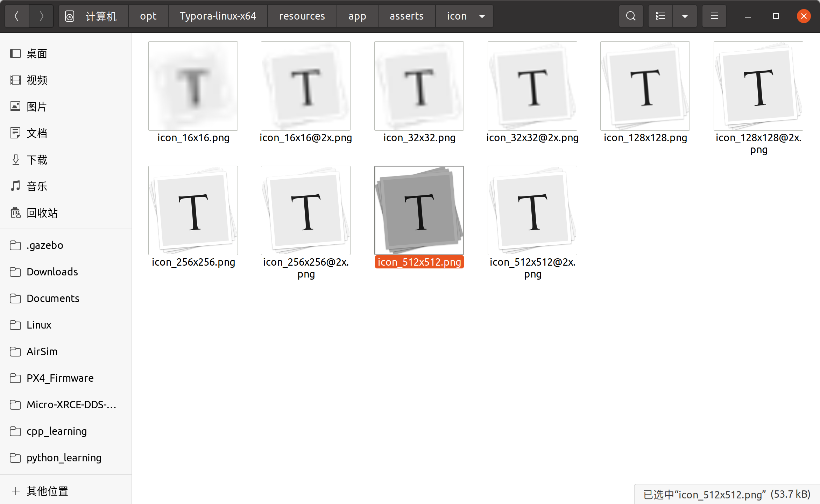Open Videos (视频) sidebar location

coord(37,80)
